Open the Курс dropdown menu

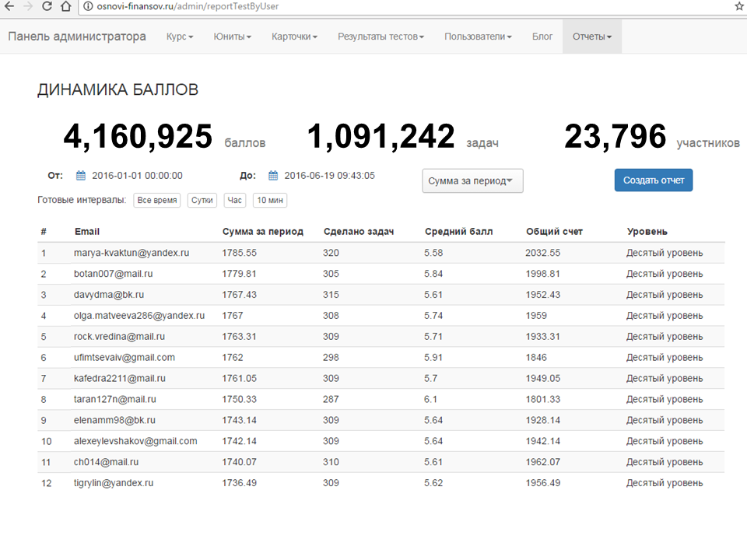point(180,37)
